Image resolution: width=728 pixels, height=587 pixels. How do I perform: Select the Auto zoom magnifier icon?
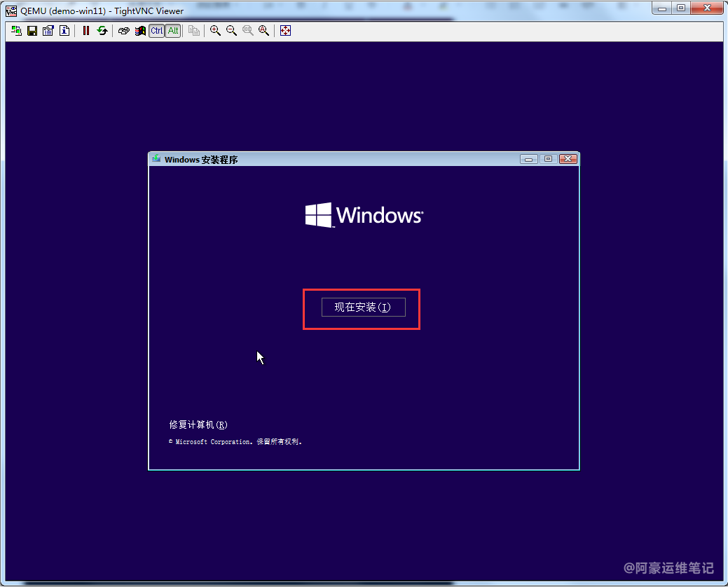[263, 31]
